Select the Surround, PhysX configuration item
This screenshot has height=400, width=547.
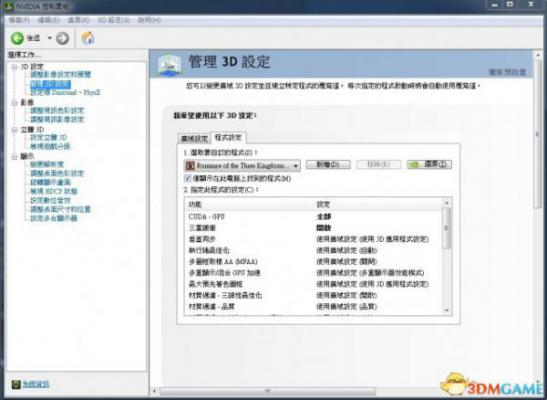(65, 92)
